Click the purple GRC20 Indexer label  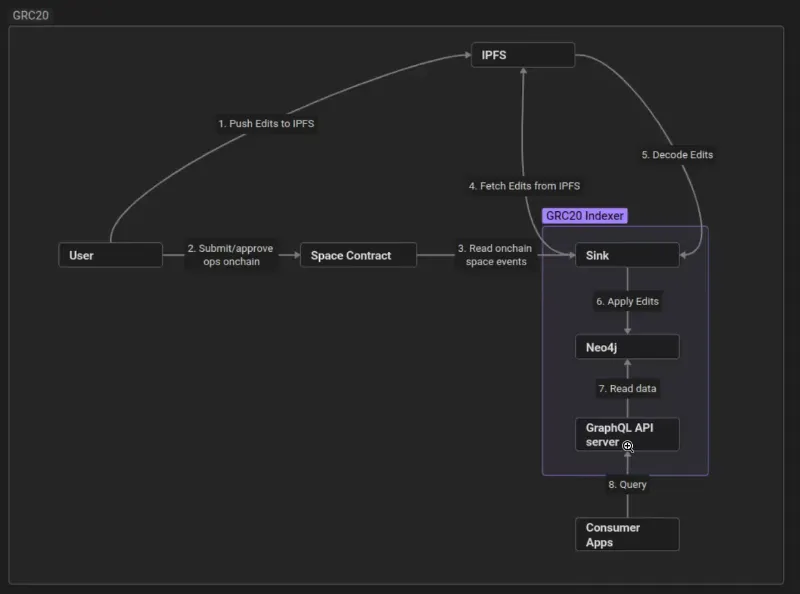(585, 216)
